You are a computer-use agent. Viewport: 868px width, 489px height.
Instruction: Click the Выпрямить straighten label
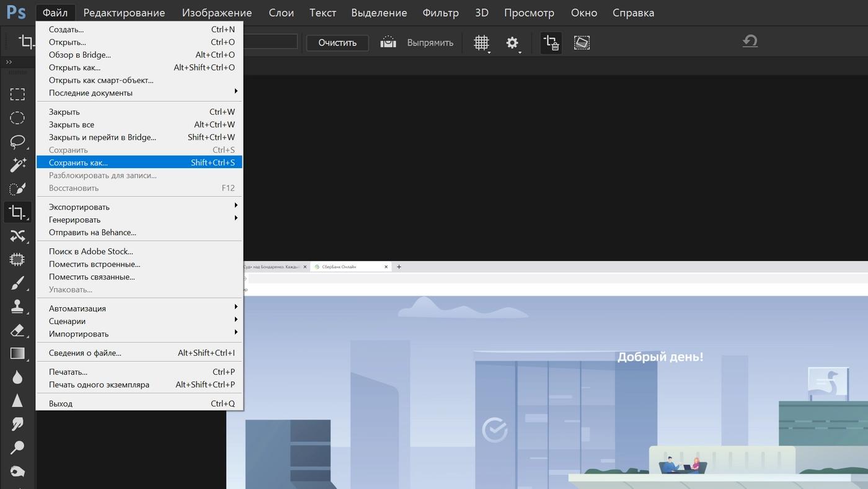click(x=430, y=43)
